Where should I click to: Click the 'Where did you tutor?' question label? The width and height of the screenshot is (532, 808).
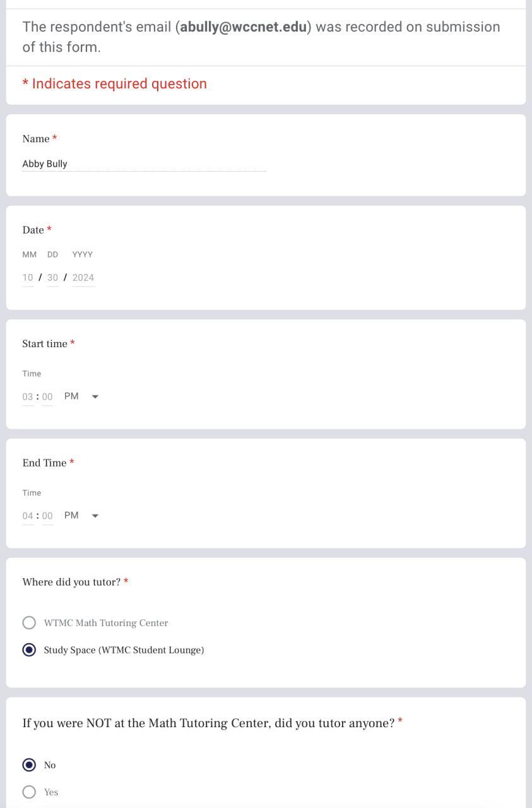(71, 582)
